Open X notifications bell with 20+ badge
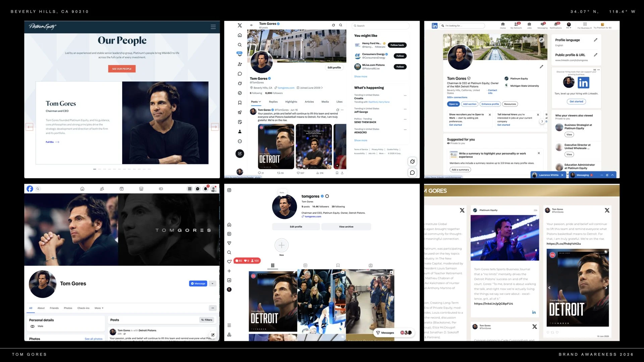Screen dimensions: 644x362 (x=239, y=54)
